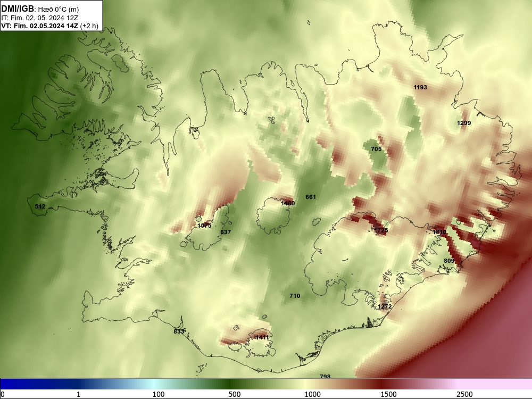Screen dimensions: 532x399
Task: Click the 705 height value on map
Action: (376, 149)
